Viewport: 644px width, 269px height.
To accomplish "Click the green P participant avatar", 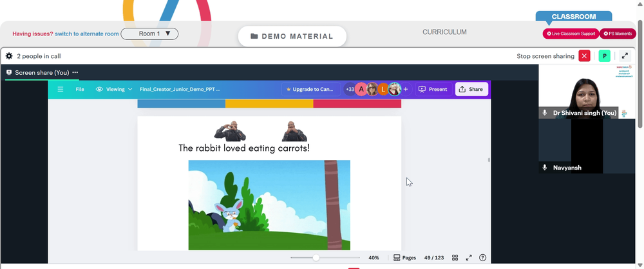I will pos(604,56).
